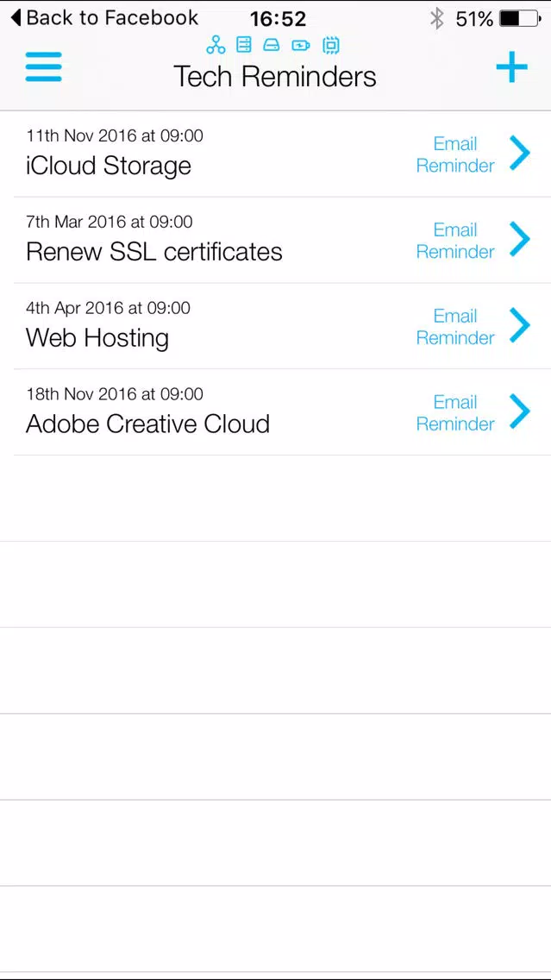Go back to Facebook
Screen dimensions: 551x980
coord(104,17)
